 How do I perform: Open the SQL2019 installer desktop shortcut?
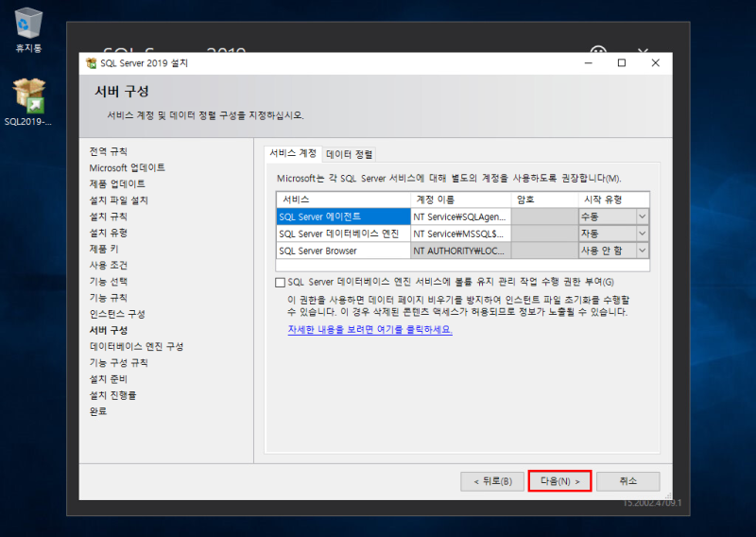click(28, 102)
